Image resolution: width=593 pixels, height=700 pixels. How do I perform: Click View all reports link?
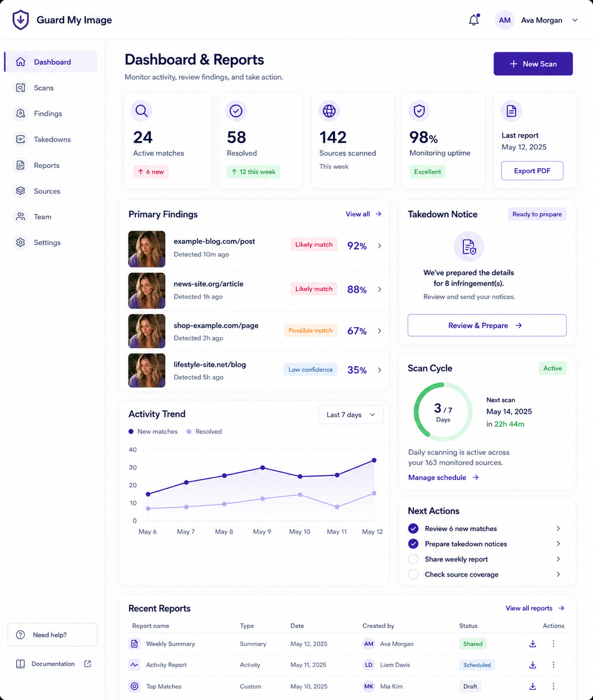pyautogui.click(x=535, y=608)
